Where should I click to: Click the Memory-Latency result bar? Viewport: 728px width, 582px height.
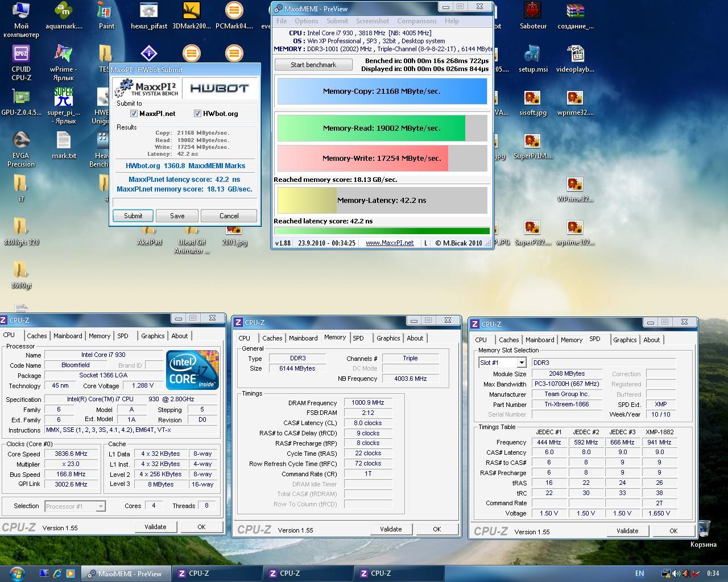382,200
